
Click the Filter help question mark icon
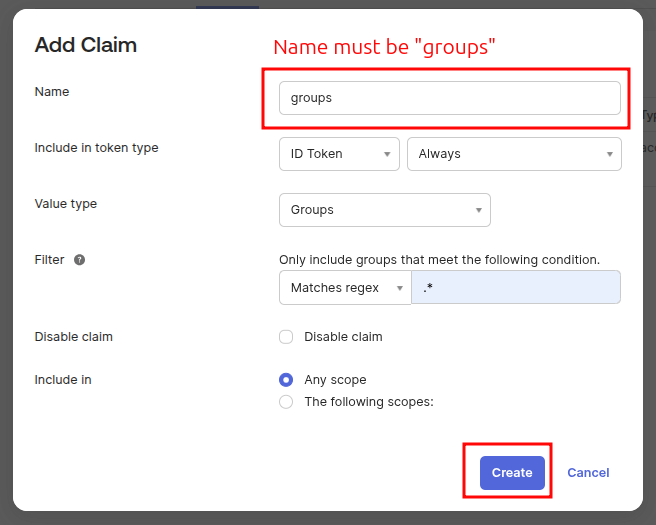[x=79, y=260]
